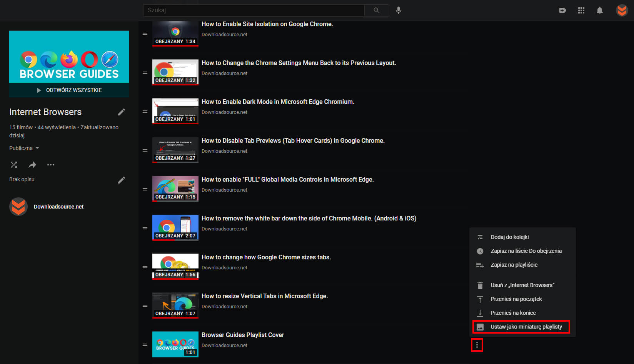Grab drag handle of Global Media Controls video
634x364 pixels.
pyautogui.click(x=145, y=189)
